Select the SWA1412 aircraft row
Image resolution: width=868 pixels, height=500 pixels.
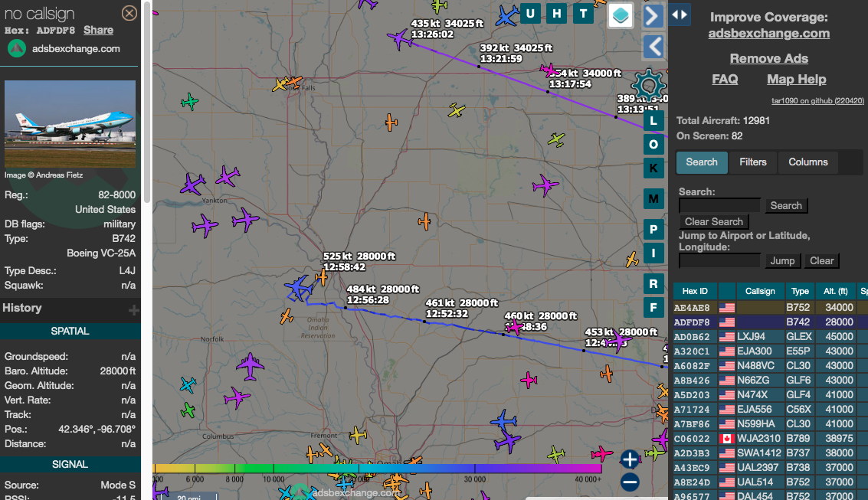[771, 453]
